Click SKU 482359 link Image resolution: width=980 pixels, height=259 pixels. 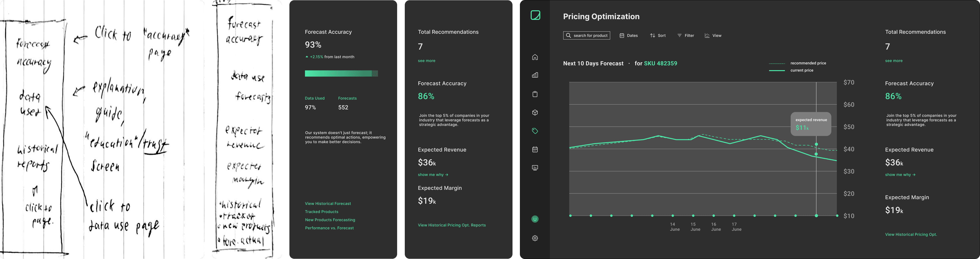tap(660, 63)
